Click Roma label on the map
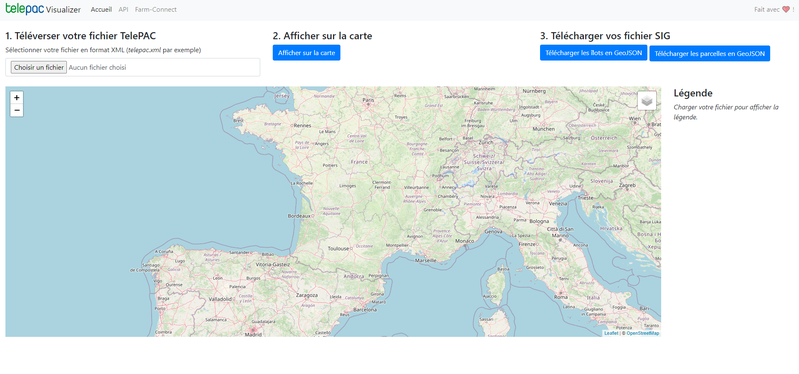This screenshot has height=374, width=799. point(561,297)
